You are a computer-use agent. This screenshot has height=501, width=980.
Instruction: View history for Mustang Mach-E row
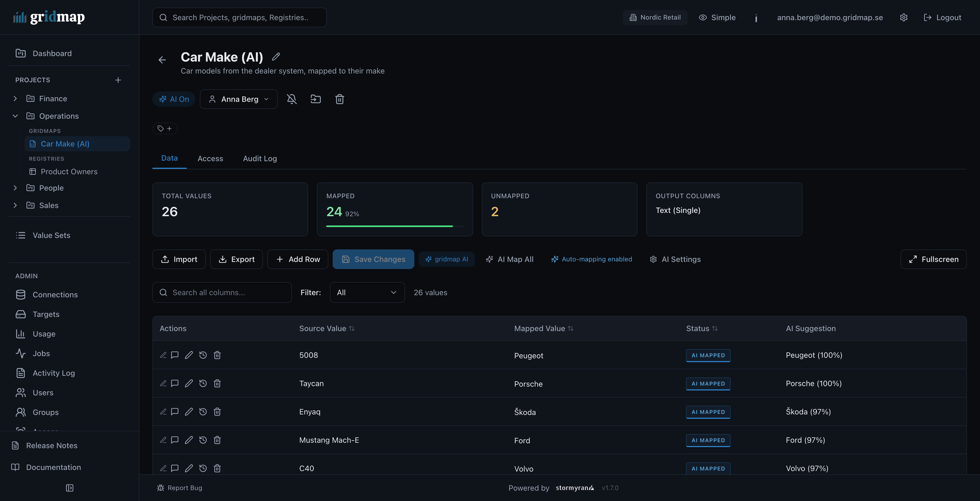click(203, 440)
